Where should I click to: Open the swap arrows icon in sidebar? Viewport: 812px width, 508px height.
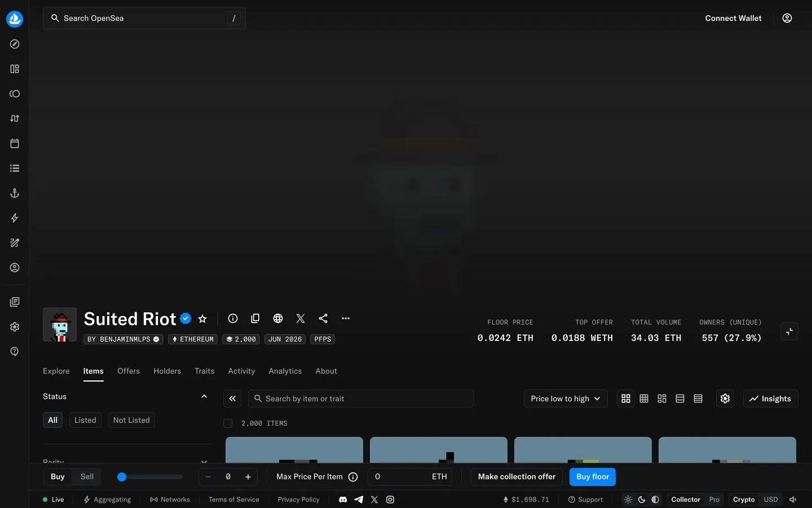click(x=15, y=119)
